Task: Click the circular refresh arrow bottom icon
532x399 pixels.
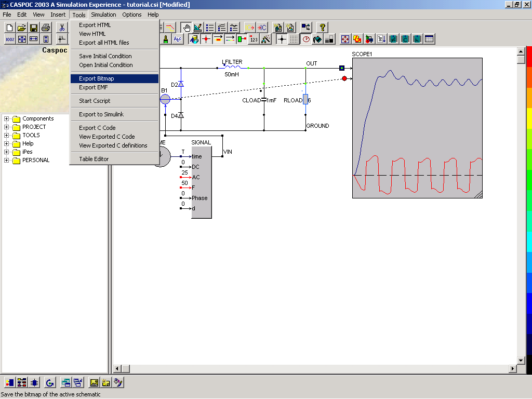Action: point(50,382)
